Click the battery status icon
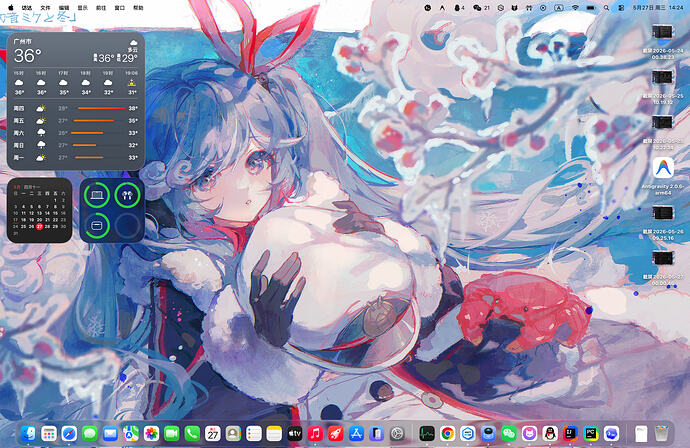The height and width of the screenshot is (448, 690). tap(591, 8)
